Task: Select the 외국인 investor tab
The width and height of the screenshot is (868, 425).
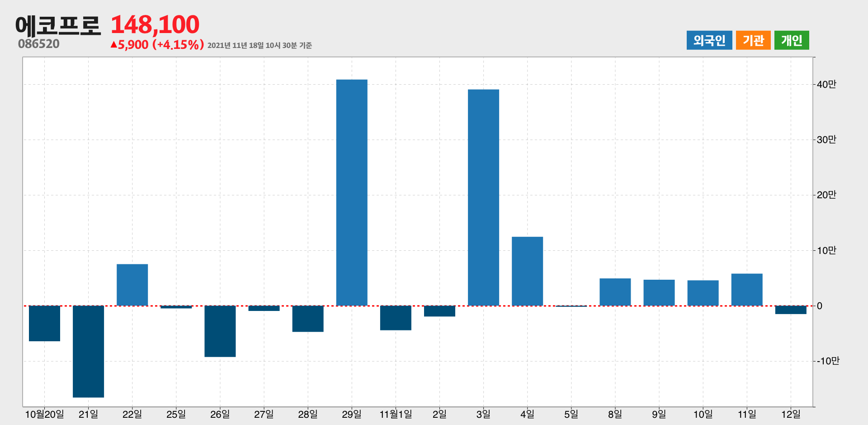Action: [x=709, y=40]
